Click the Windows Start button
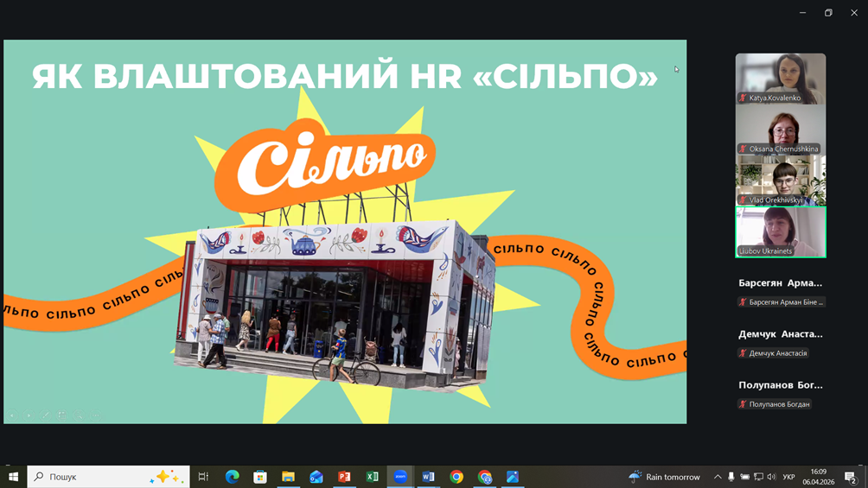 point(13,477)
